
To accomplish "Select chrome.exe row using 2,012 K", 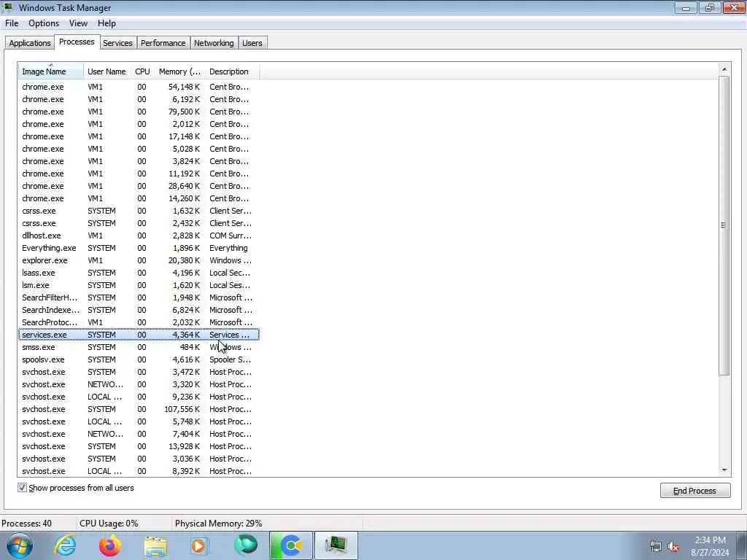I will pos(139,124).
